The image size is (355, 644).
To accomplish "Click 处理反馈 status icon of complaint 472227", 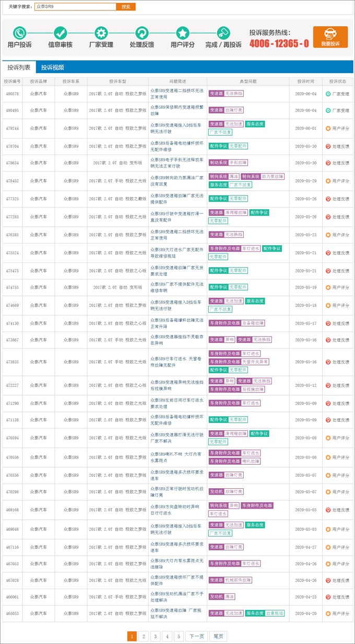I will click(328, 385).
